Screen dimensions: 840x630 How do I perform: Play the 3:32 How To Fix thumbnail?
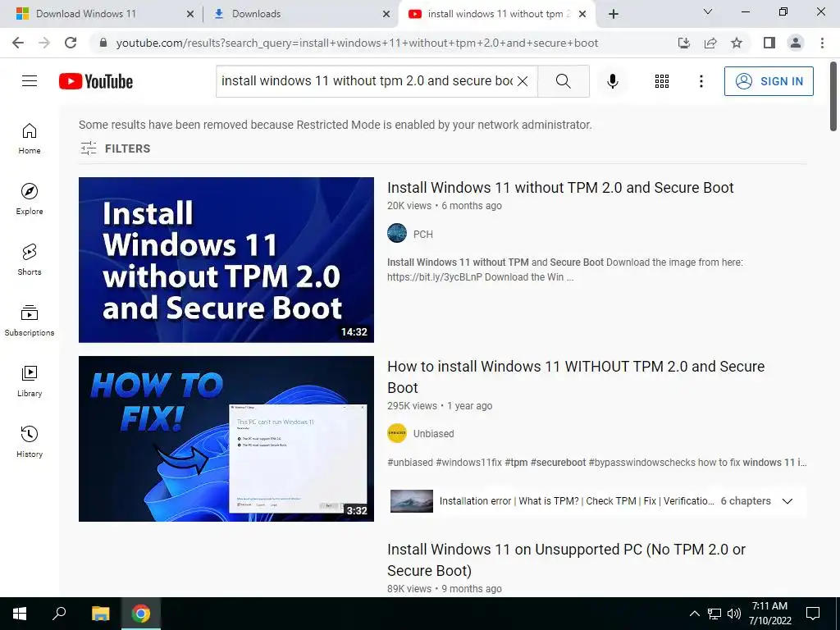click(226, 439)
